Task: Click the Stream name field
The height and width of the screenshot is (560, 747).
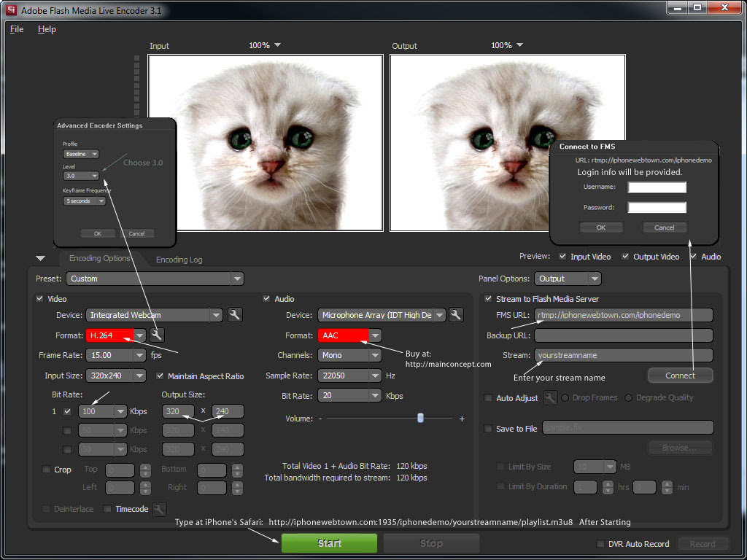Action: (x=623, y=355)
